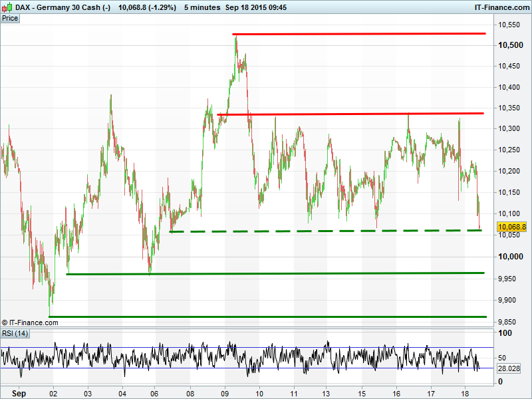Select the yellow 10,068.8 current price tag

click(x=511, y=227)
